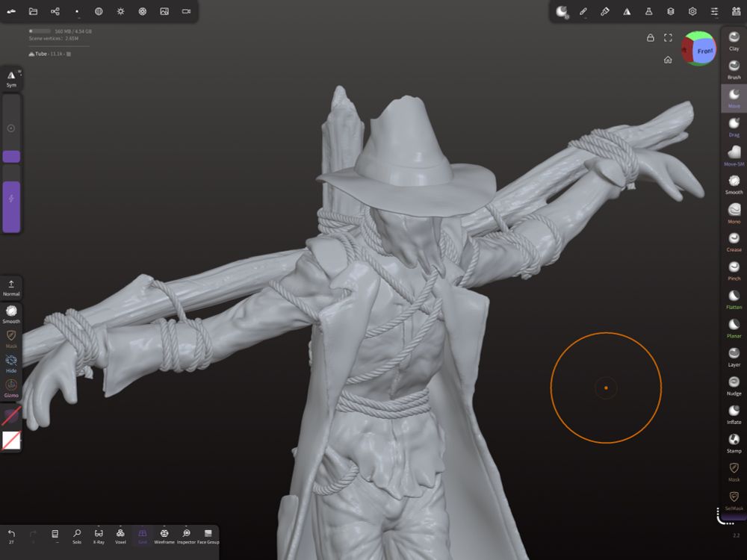Image resolution: width=747 pixels, height=560 pixels.
Task: Open Voxel remesh options
Action: click(120, 536)
